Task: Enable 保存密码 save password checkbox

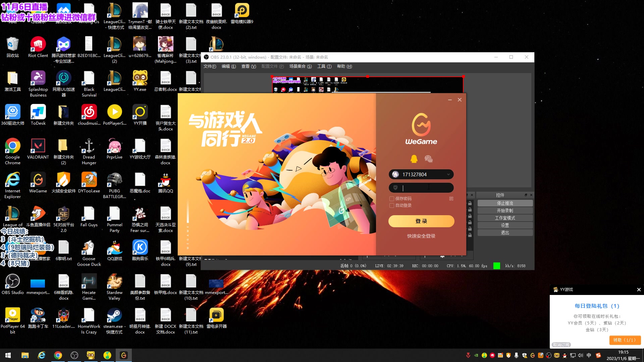Action: 391,199
